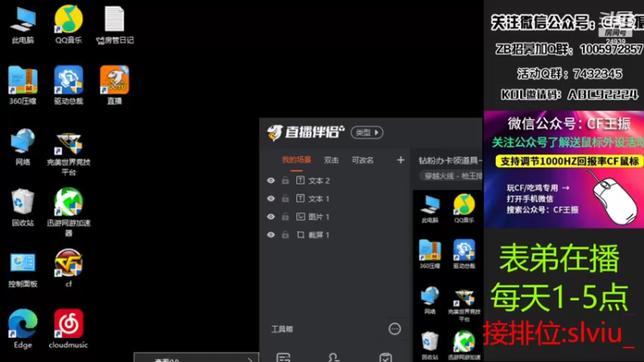Click the text type icon beside 文本 1
This screenshot has width=644, height=362.
pos(300,199)
